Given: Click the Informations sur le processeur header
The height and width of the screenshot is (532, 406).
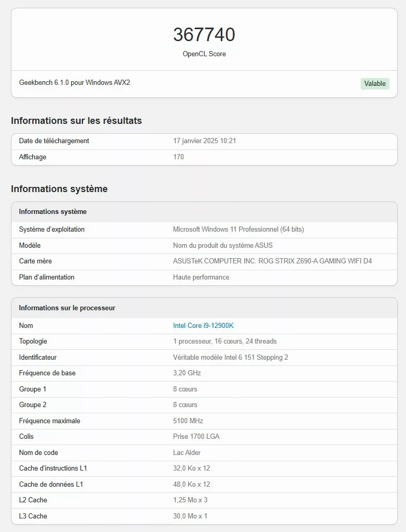Looking at the screenshot, I should 67,308.
